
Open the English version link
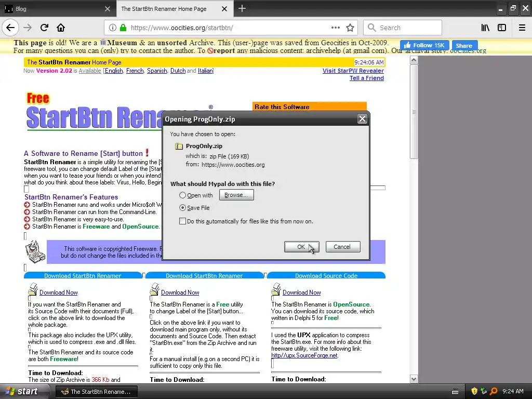click(x=114, y=71)
